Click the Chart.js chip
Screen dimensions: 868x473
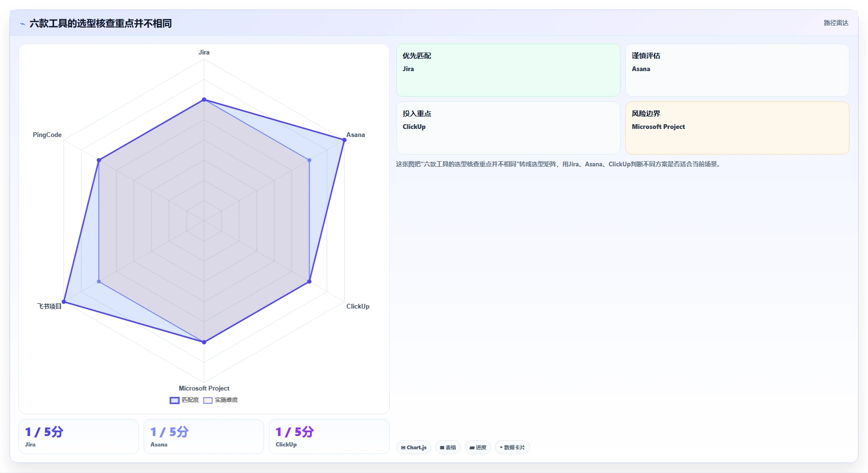pos(414,447)
